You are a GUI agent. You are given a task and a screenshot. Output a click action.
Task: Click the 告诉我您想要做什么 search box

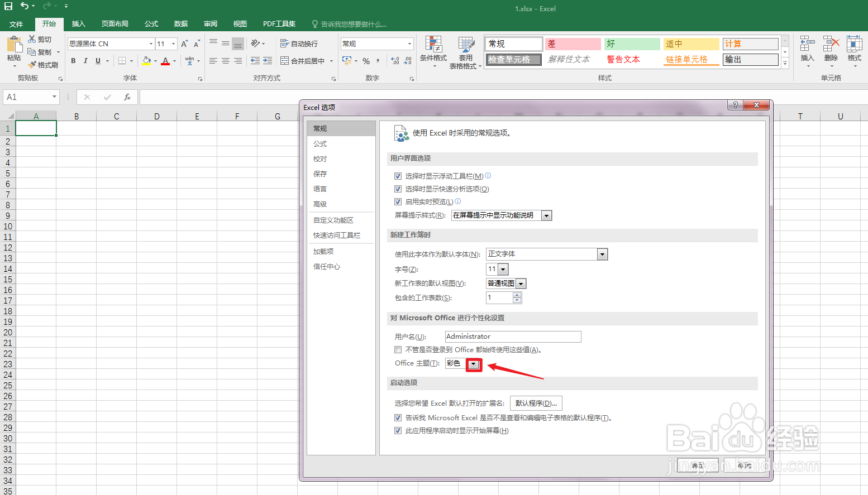[x=349, y=24]
